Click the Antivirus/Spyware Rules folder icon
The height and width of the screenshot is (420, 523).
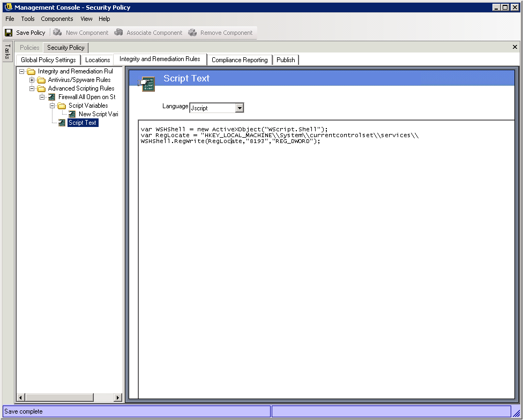click(x=41, y=80)
